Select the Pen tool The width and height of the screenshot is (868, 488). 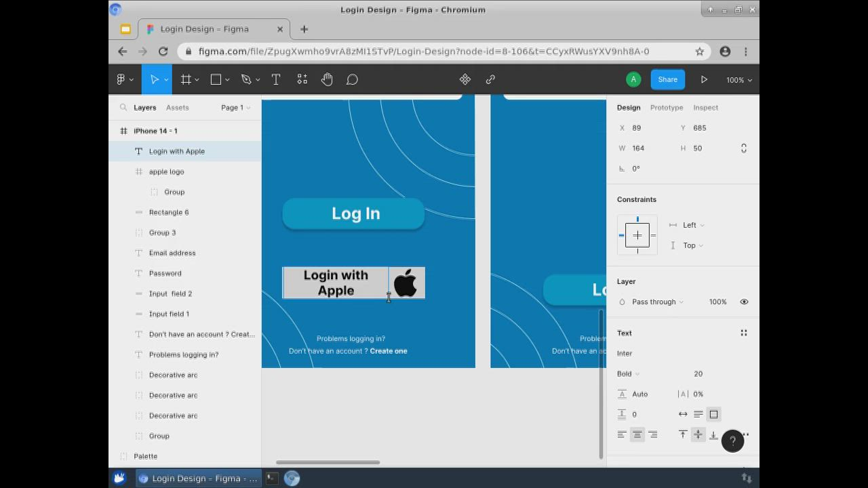246,79
